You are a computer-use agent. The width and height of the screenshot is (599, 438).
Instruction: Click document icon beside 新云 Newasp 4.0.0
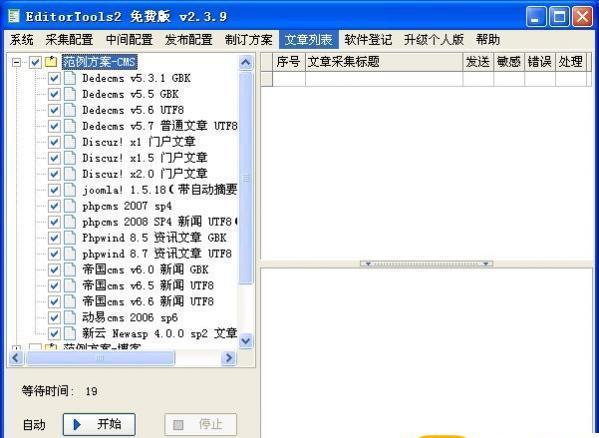click(x=70, y=333)
